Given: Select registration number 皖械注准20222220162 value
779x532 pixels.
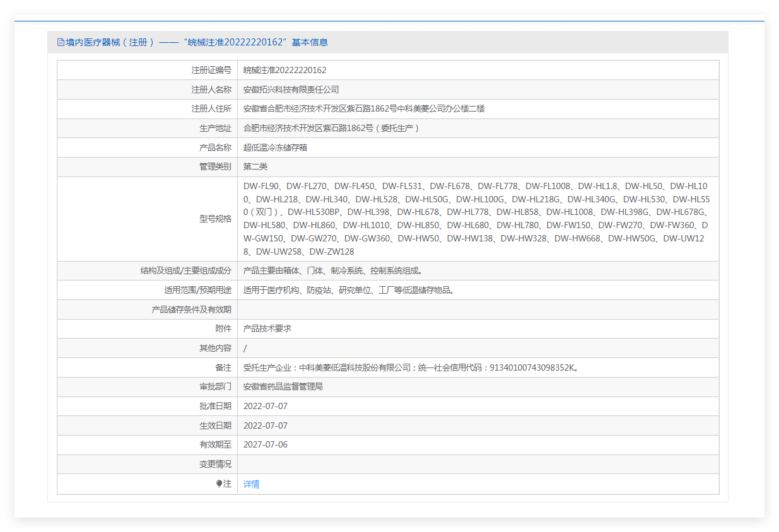Looking at the screenshot, I should pos(285,70).
